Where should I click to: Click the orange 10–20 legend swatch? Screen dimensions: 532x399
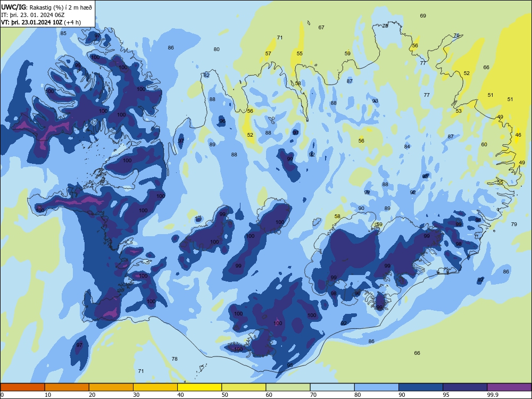pyautogui.click(x=67, y=387)
